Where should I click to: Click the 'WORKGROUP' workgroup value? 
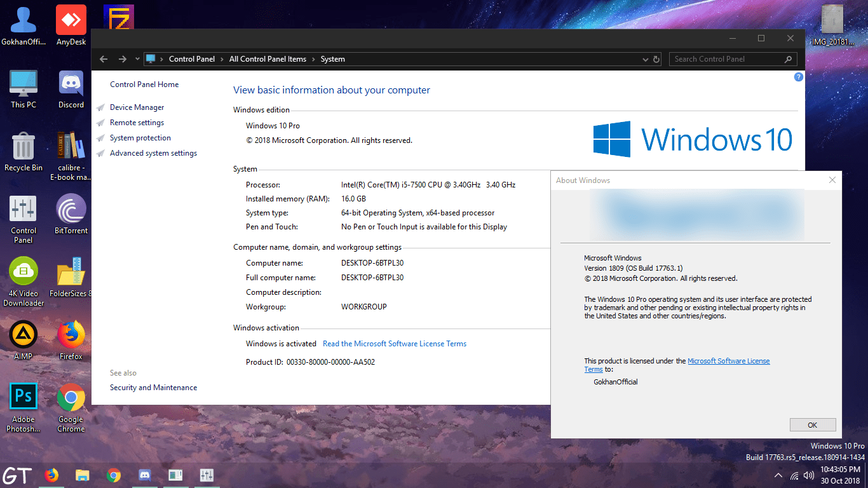[364, 307]
